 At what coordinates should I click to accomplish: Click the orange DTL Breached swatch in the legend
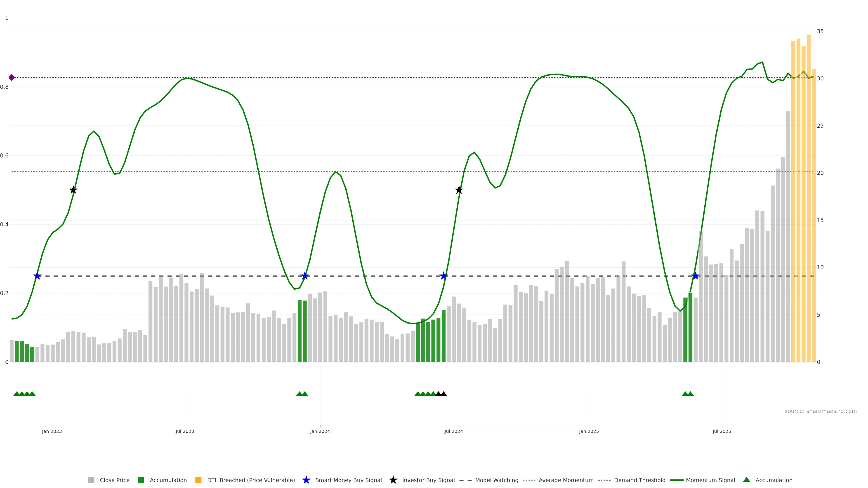(198, 480)
